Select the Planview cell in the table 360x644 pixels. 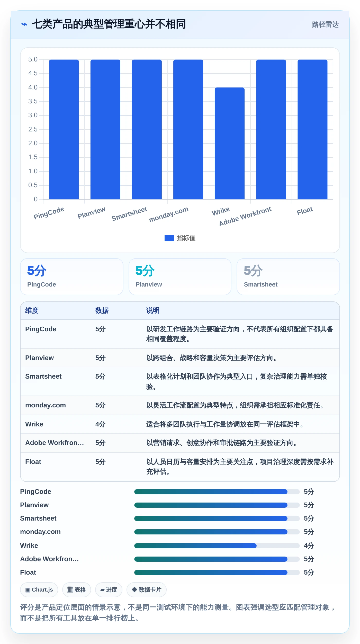pyautogui.click(x=40, y=358)
